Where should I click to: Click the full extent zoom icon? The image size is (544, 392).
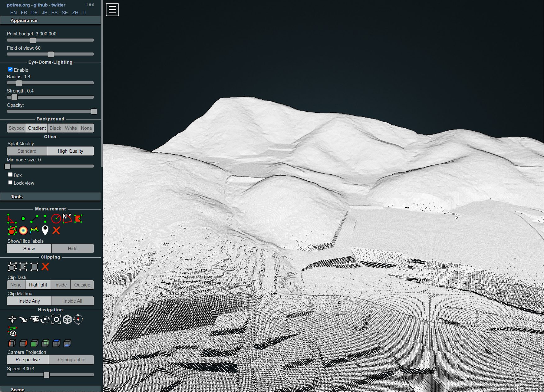[x=56, y=319]
